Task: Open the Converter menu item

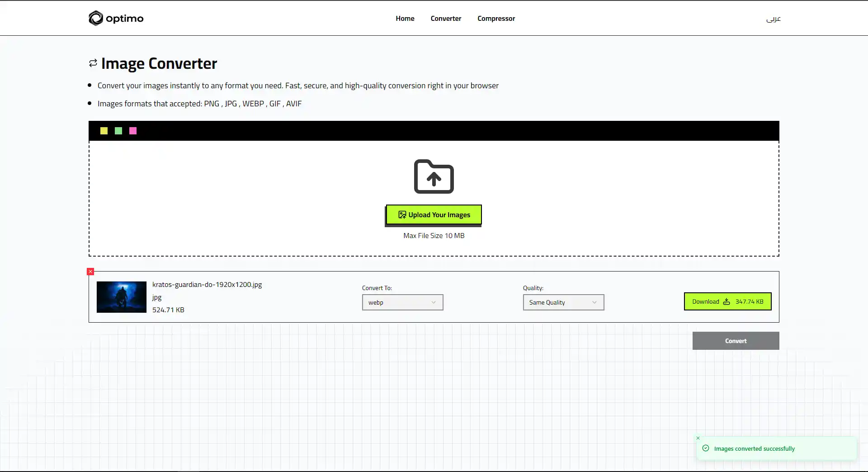Action: (446, 18)
